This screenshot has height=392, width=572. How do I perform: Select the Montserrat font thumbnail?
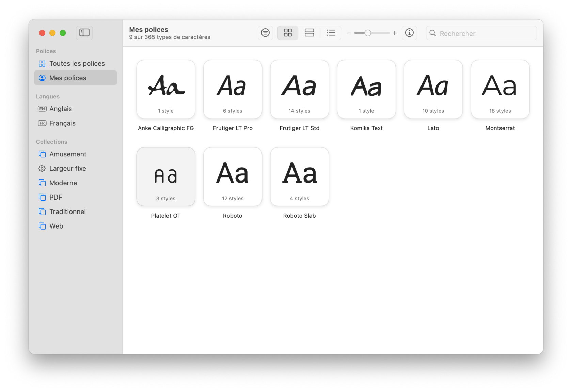[x=500, y=90]
